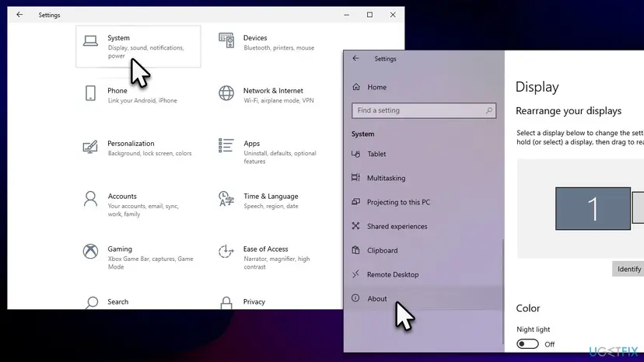Select the Multitasking menu label
This screenshot has width=644, height=362.
click(386, 178)
